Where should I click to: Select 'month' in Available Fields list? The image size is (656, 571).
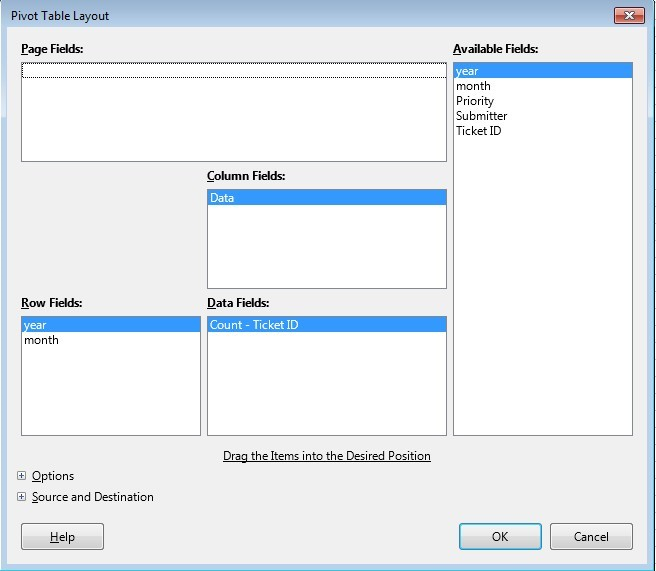click(543, 86)
